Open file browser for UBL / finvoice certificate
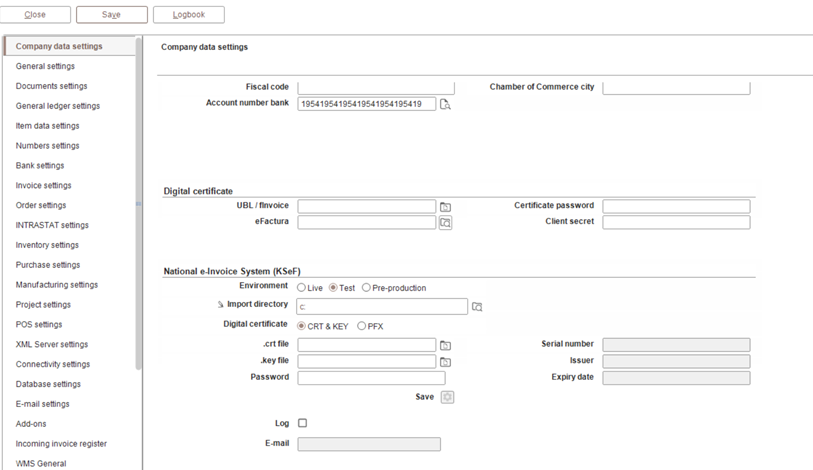813x470 pixels. tap(446, 207)
